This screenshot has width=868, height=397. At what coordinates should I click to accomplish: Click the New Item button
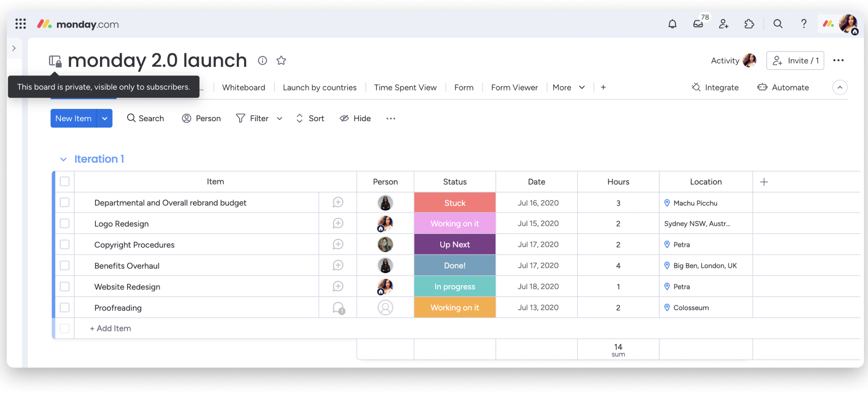[x=73, y=118]
